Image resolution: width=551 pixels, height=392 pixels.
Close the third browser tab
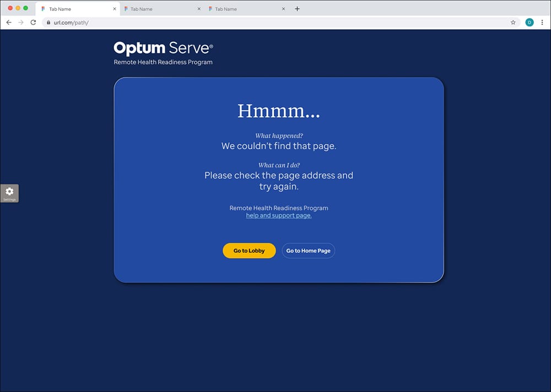click(284, 9)
